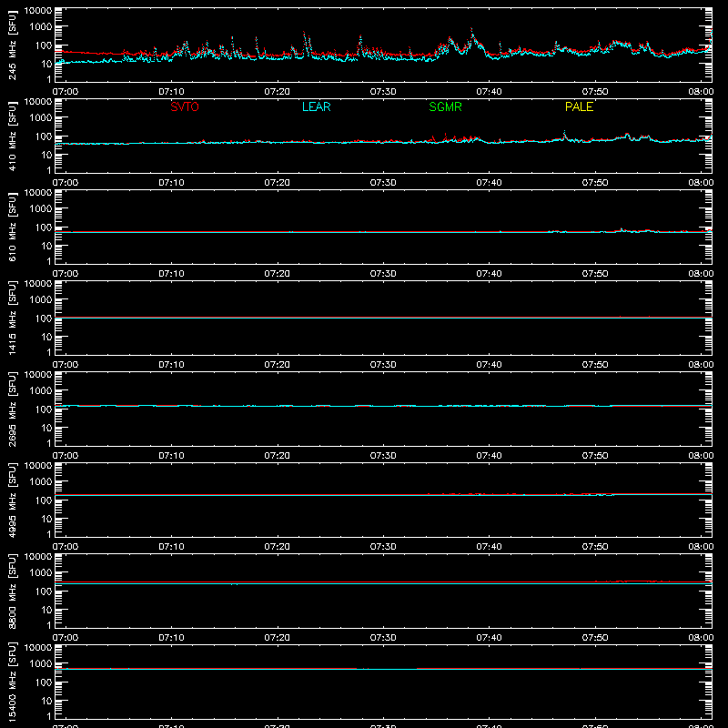Click 07:20 time label under 245 MHz panel
This screenshot has width=728, height=728.
pos(278,92)
